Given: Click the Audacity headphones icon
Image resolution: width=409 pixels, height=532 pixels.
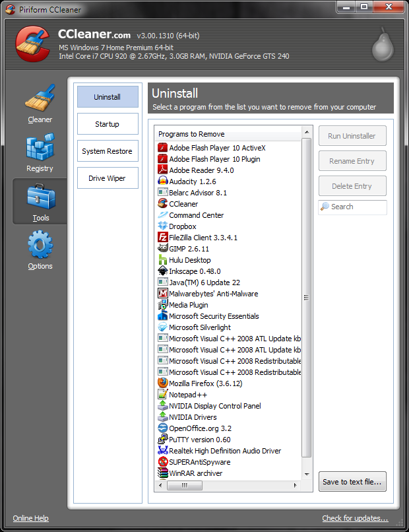Looking at the screenshot, I should (x=163, y=181).
